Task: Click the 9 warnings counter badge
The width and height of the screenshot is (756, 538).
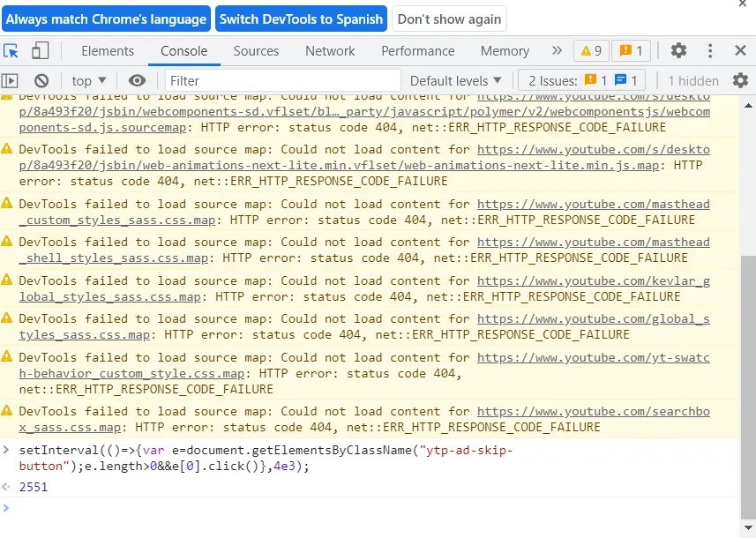Action: [x=591, y=50]
